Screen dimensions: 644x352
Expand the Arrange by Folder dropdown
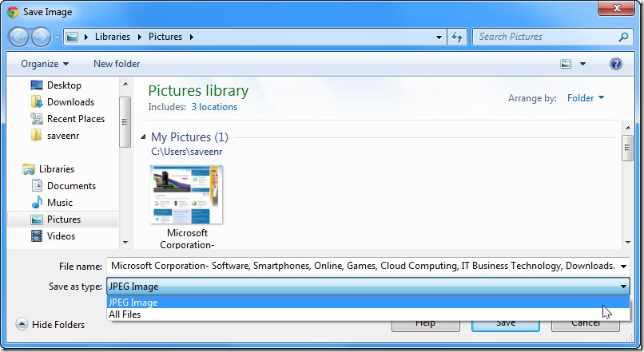pyautogui.click(x=586, y=98)
